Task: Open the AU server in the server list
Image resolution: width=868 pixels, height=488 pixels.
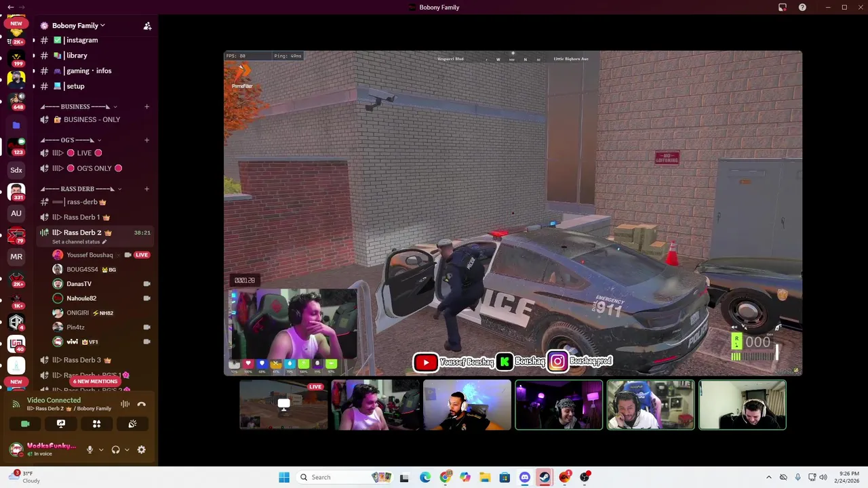Action: [16, 213]
